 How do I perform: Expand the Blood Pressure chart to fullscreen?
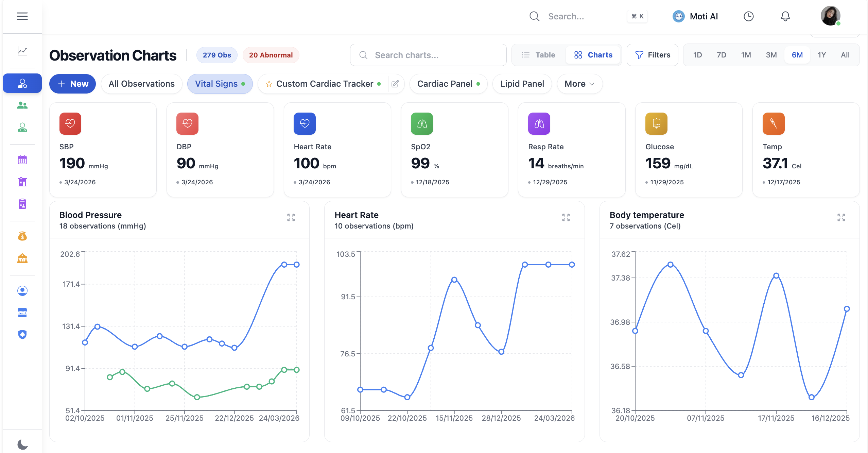click(291, 217)
